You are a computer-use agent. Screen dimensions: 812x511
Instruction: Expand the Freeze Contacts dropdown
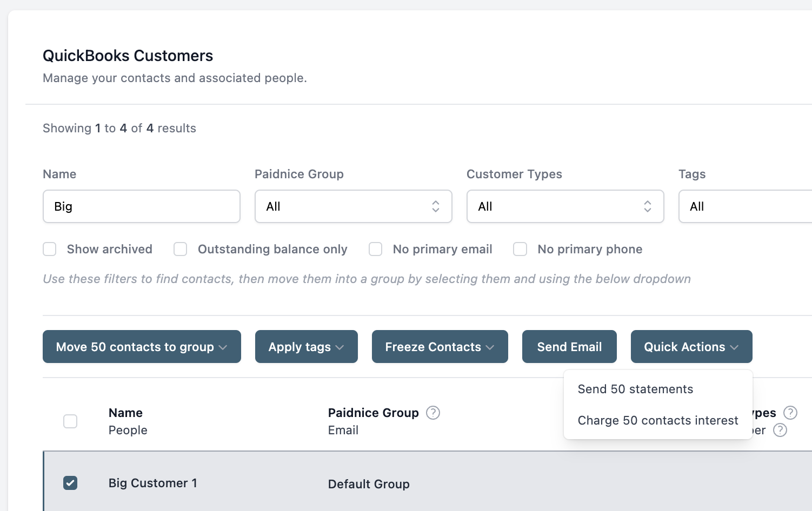440,347
